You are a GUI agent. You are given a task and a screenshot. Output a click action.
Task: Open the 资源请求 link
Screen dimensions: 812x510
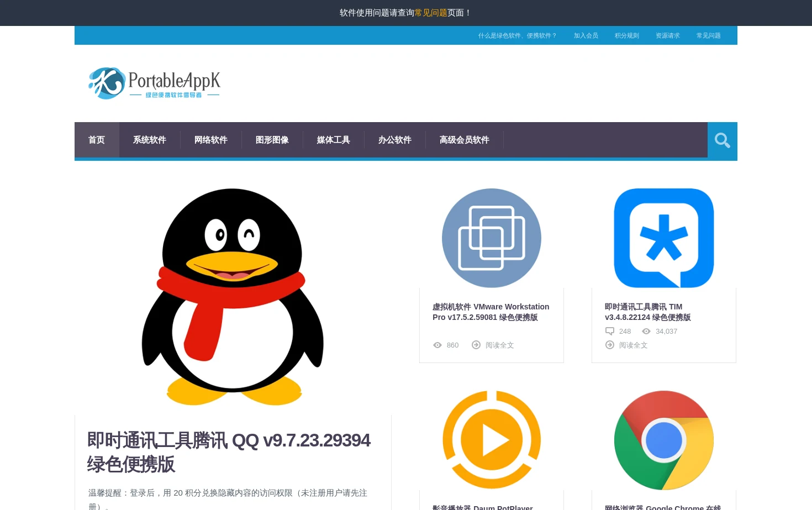(668, 35)
